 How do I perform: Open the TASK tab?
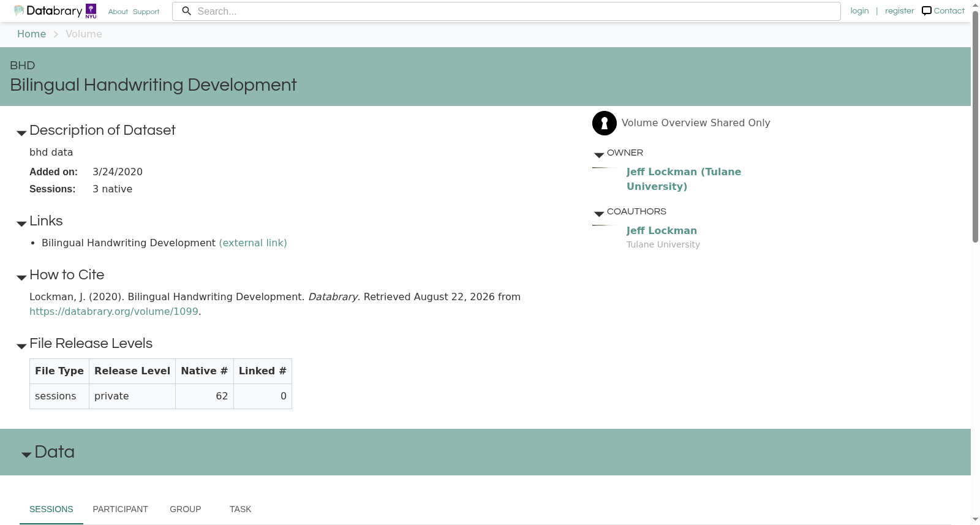click(241, 509)
